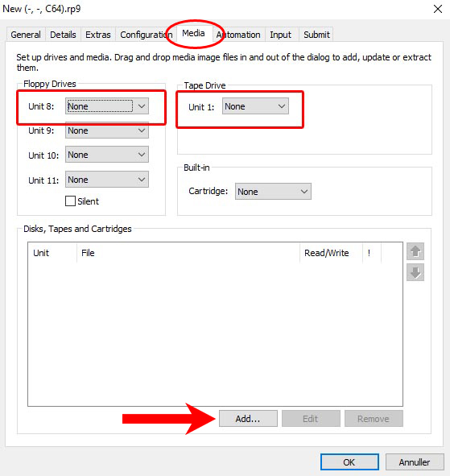Cancel the dialog with Annuller
The height and width of the screenshot is (476, 450).
coord(415,462)
